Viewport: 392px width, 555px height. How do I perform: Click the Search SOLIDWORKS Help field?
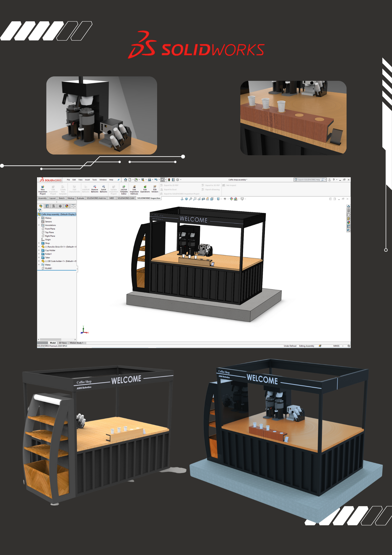coord(310,180)
